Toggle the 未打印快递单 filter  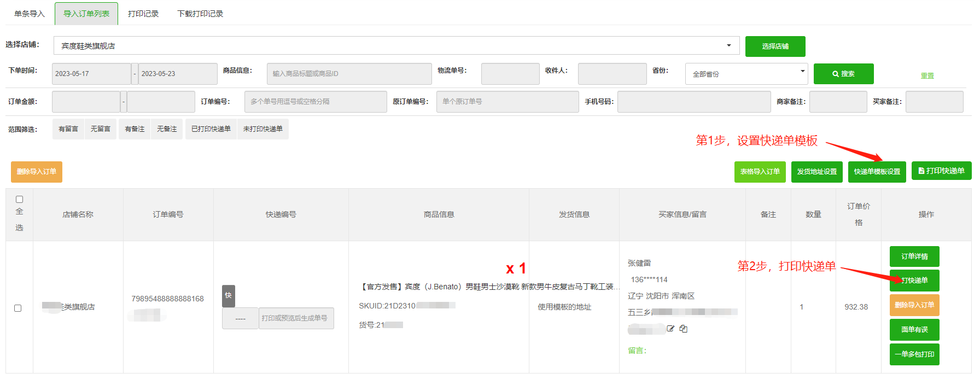(x=262, y=129)
